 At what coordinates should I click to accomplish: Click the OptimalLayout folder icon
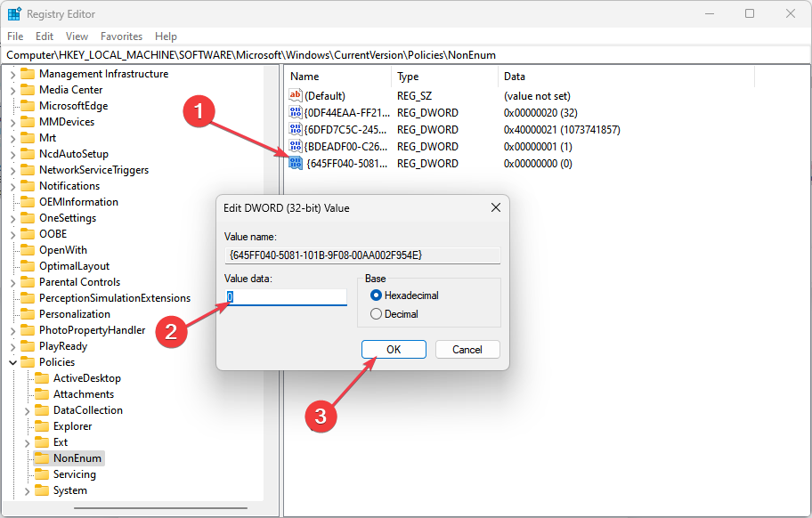pyautogui.click(x=28, y=266)
